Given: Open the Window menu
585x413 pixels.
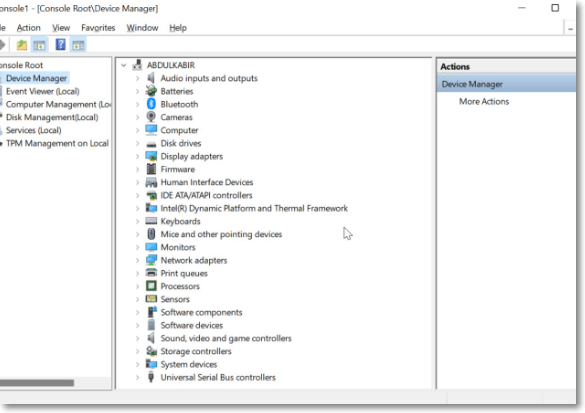Looking at the screenshot, I should pos(142,28).
